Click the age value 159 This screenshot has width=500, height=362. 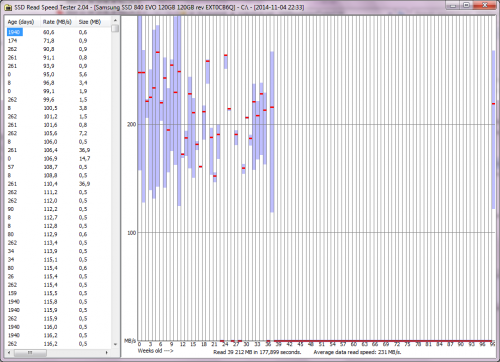[12, 293]
